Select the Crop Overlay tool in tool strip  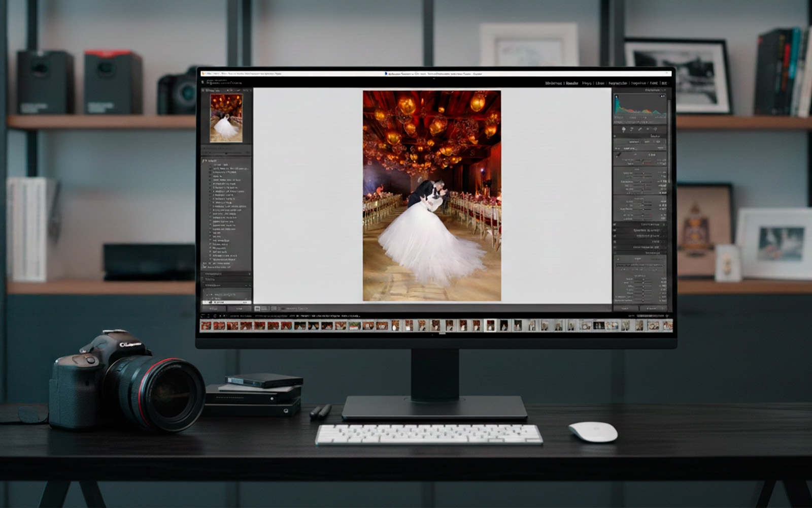624,129
